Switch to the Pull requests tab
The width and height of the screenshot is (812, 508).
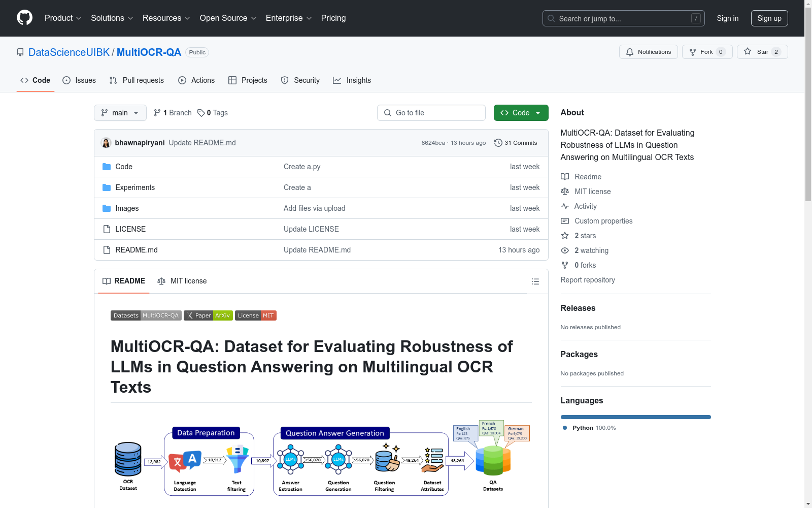tap(137, 80)
